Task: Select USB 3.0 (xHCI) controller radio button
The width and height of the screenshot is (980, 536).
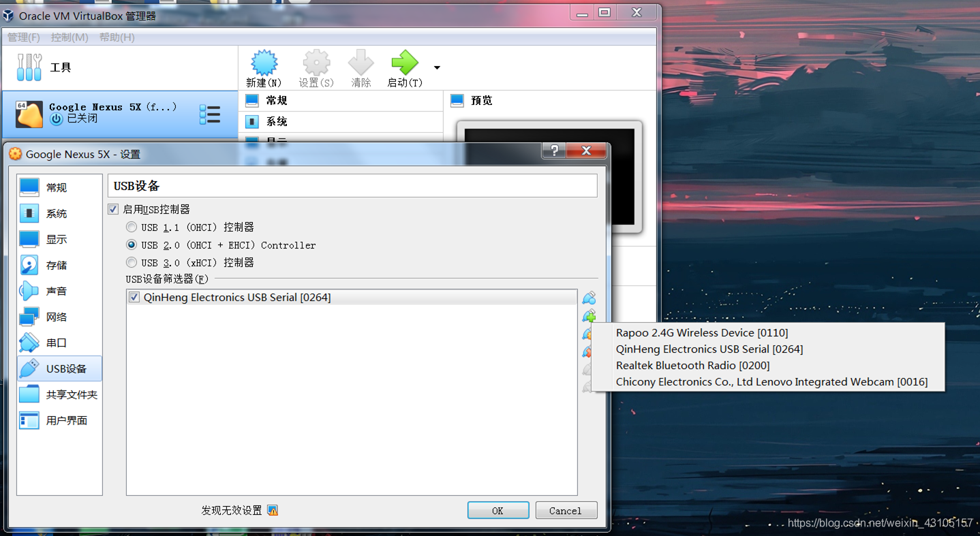Action: click(132, 262)
